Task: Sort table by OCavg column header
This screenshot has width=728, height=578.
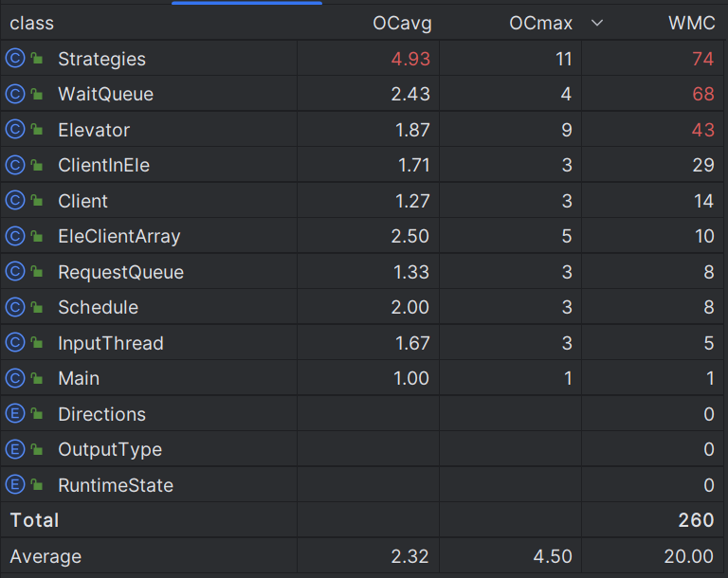Action: [402, 24]
